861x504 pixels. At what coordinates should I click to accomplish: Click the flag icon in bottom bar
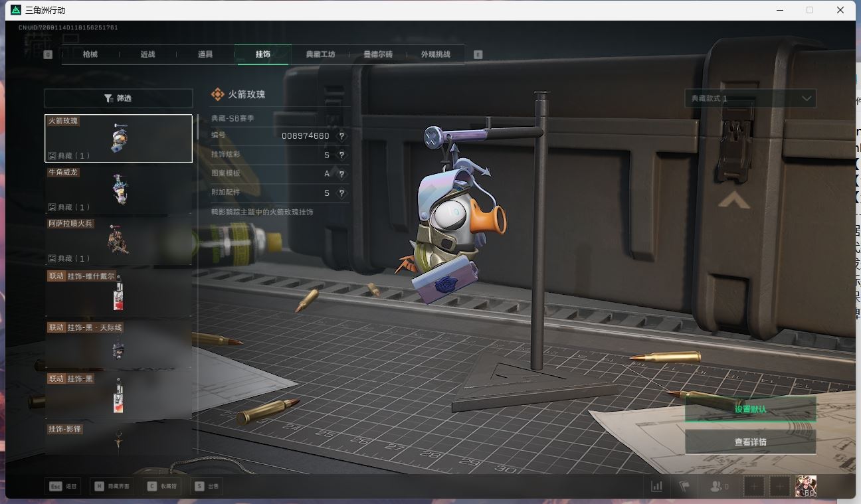tap(684, 486)
